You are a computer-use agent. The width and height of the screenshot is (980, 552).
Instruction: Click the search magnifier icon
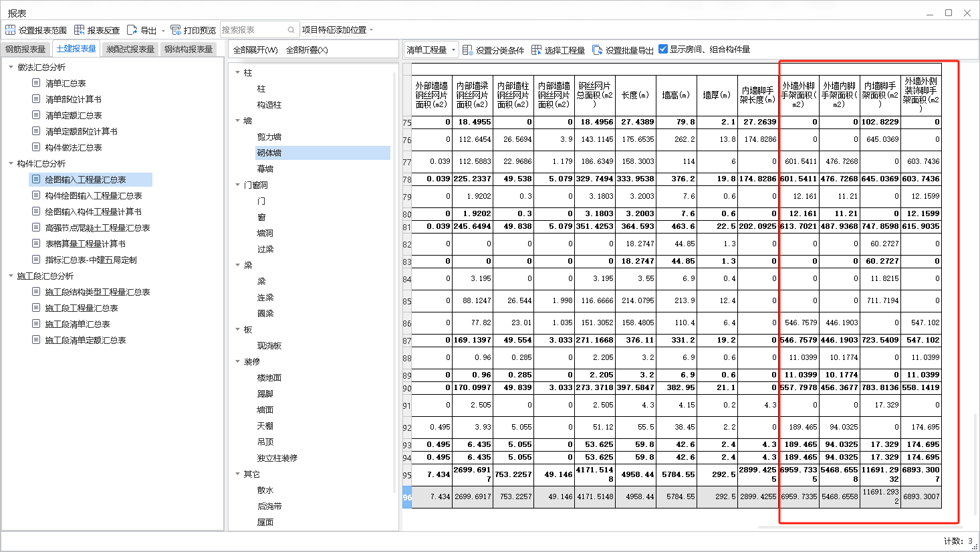[291, 30]
